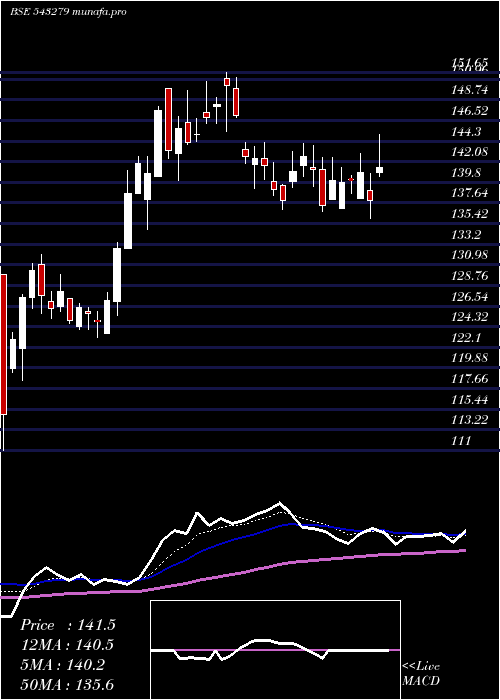The height and width of the screenshot is (700, 500).
Task: Click the 50MA : 135.6 readout
Action: click(x=67, y=684)
